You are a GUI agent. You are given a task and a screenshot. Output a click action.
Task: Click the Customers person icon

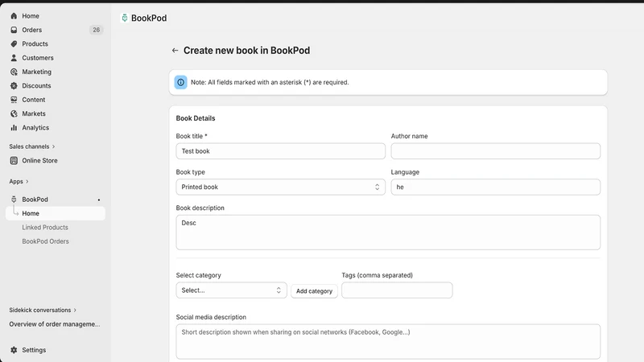tap(14, 58)
